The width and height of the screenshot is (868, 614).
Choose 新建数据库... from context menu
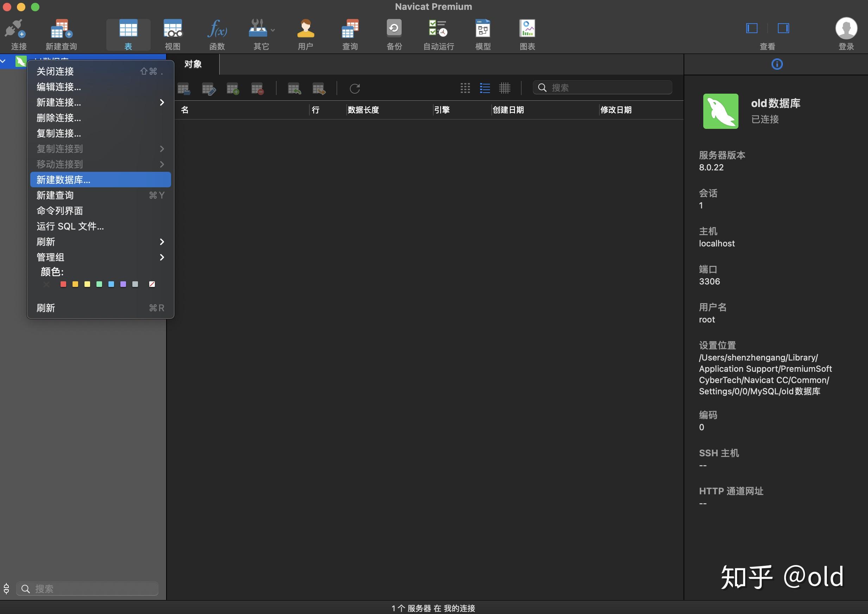pyautogui.click(x=101, y=180)
